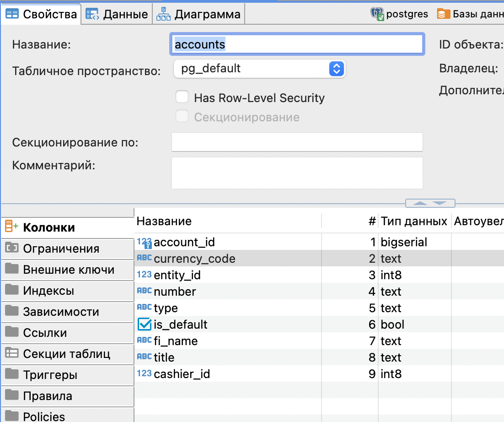Viewport: 504px width, 422px height.
Task: Toggle the Секционирование checkbox
Action: click(x=182, y=117)
